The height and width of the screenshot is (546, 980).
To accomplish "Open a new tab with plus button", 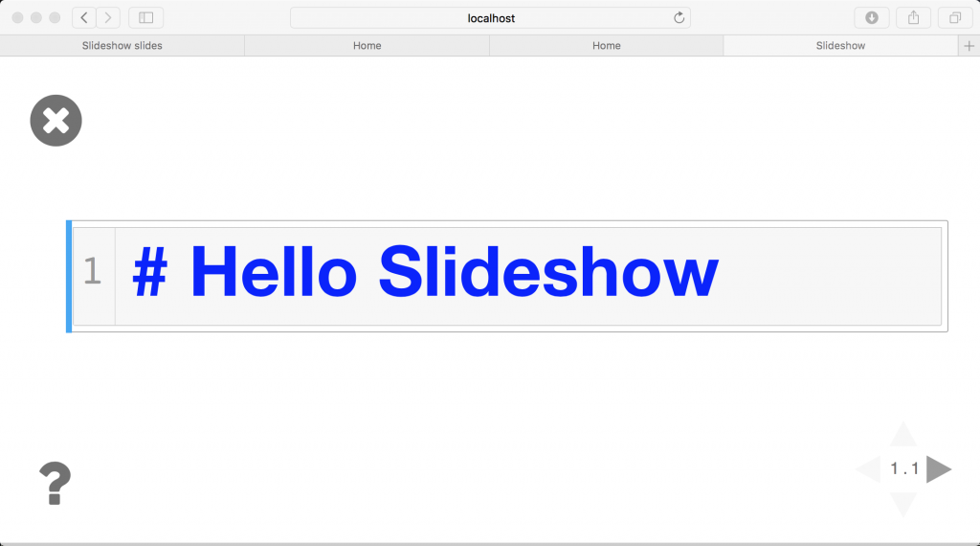I will pyautogui.click(x=969, y=46).
